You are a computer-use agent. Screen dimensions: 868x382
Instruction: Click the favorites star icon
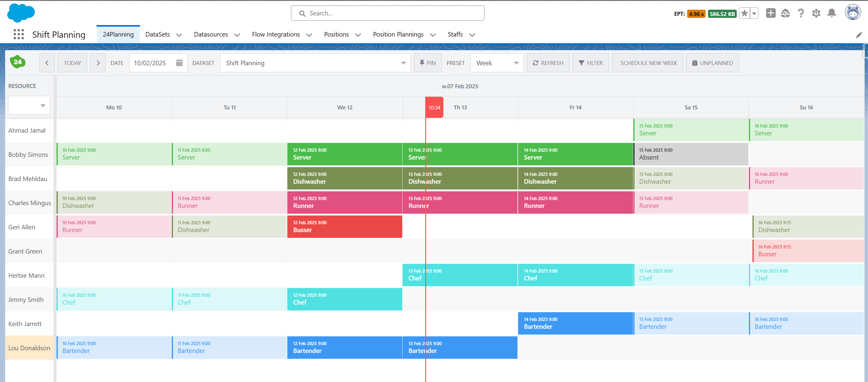click(744, 14)
